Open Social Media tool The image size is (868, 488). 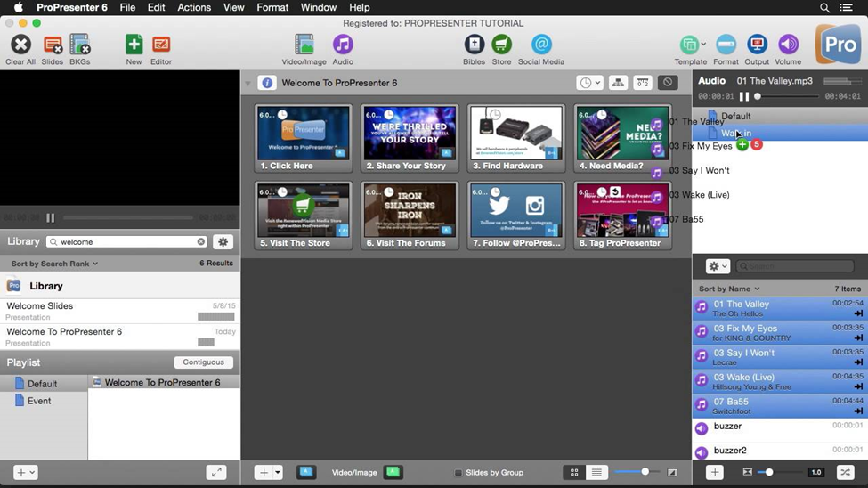tap(541, 45)
